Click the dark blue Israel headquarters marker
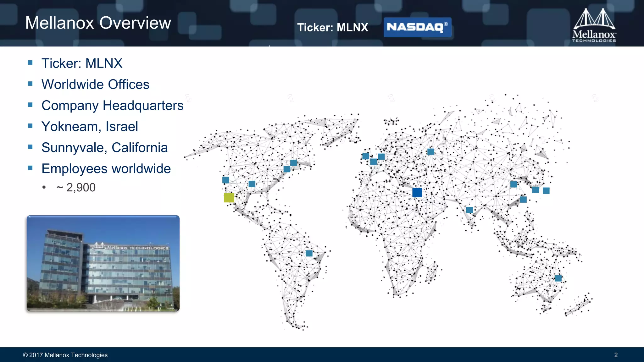Screen dimensions: 644x362 (417, 192)
